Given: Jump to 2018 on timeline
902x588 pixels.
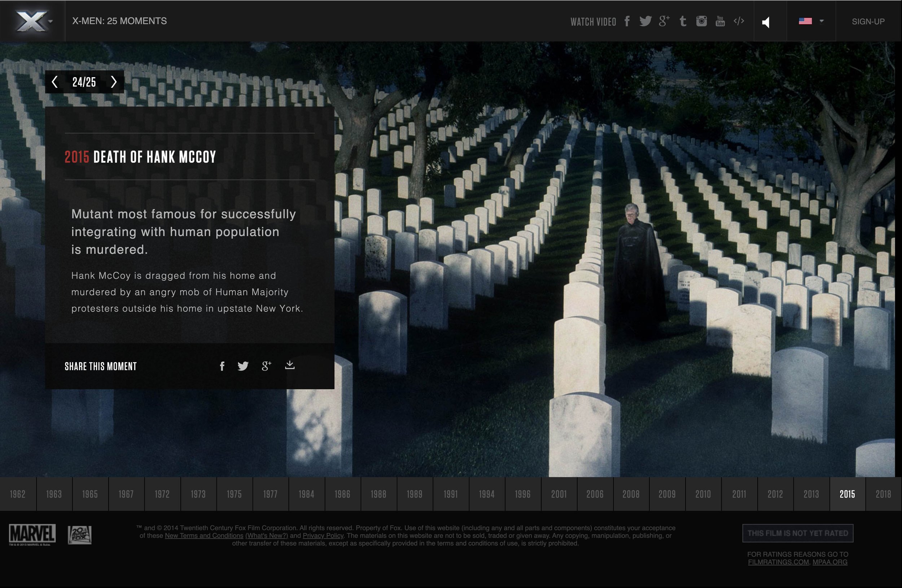Looking at the screenshot, I should 884,494.
